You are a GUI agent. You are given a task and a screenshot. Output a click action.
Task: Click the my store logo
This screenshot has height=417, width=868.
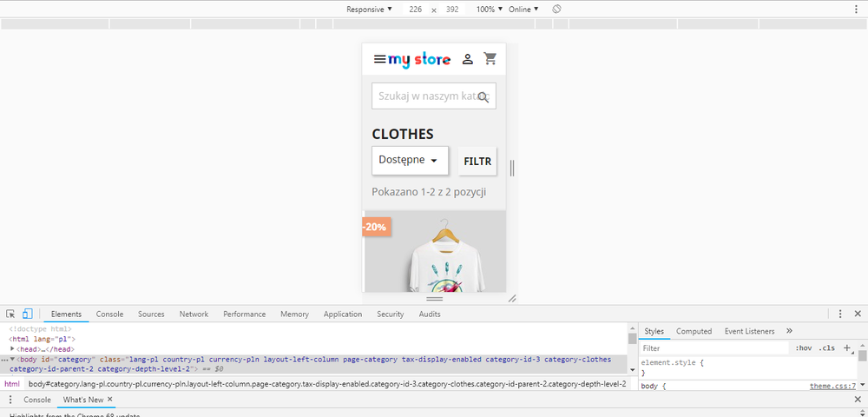pos(419,60)
